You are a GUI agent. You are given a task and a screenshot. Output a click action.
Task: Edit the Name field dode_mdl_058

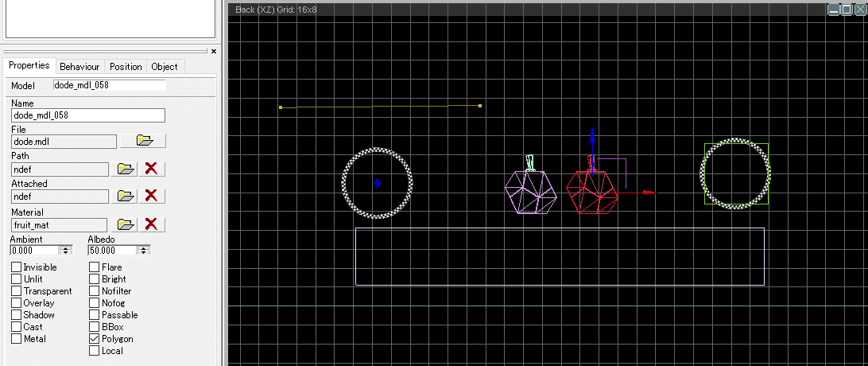pyautogui.click(x=88, y=115)
